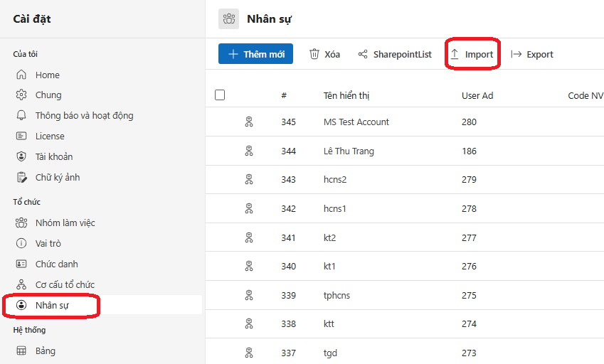Click the org icon in row 341 kt2
This screenshot has height=364, width=604.
tap(249, 237)
